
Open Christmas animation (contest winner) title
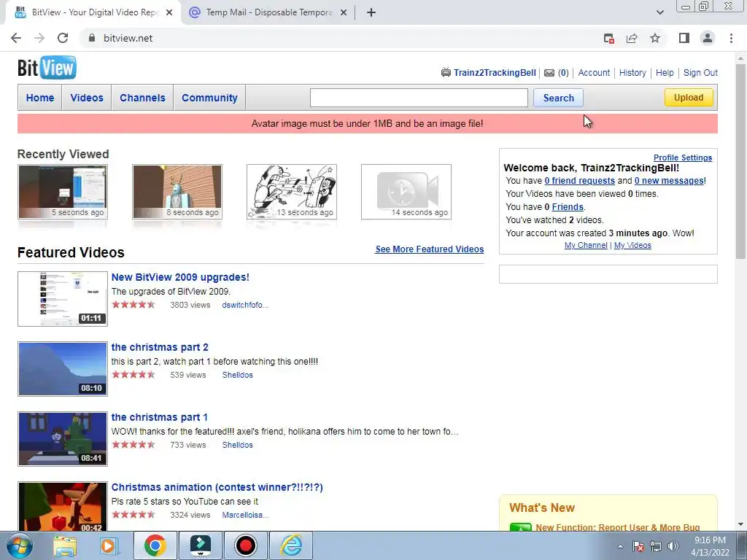pos(217,487)
